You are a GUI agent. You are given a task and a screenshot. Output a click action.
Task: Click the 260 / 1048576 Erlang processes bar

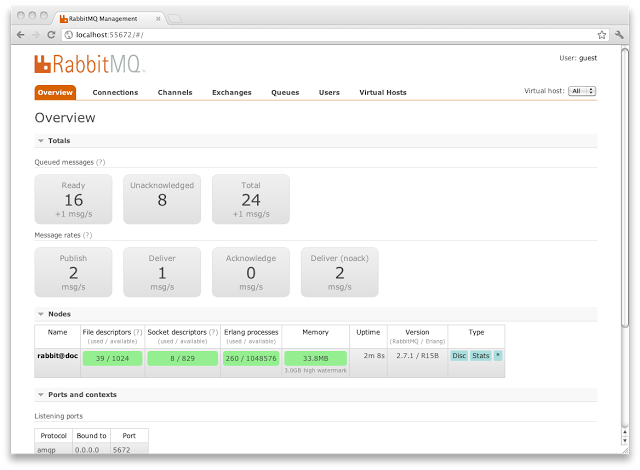point(251,359)
